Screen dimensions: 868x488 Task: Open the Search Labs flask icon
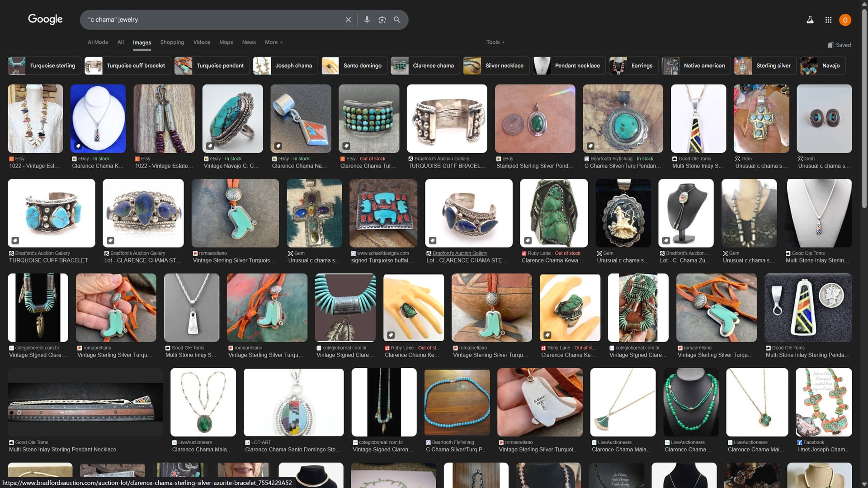[810, 20]
